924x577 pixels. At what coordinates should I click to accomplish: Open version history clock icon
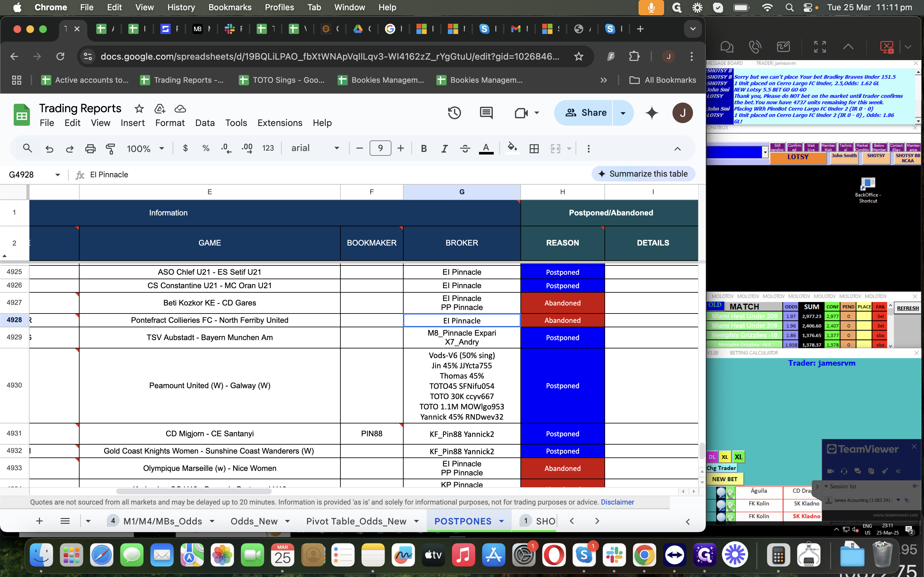pyautogui.click(x=454, y=113)
